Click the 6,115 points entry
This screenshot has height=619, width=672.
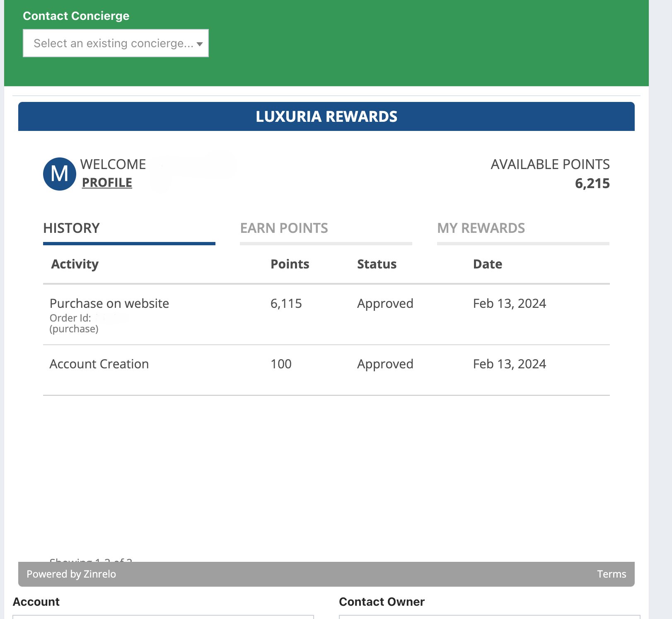tap(286, 304)
